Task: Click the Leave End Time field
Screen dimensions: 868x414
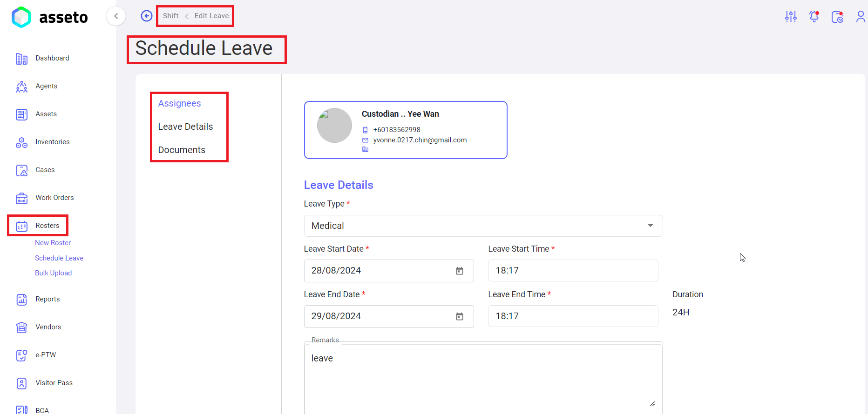Action: 573,316
